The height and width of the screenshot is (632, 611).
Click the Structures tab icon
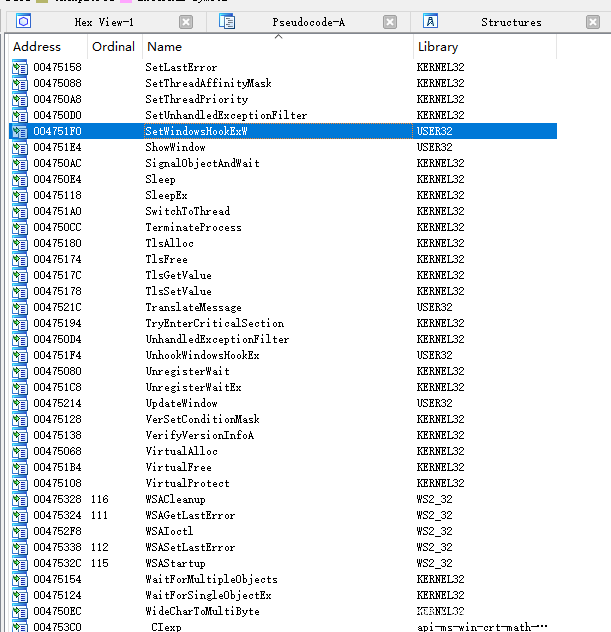click(431, 22)
